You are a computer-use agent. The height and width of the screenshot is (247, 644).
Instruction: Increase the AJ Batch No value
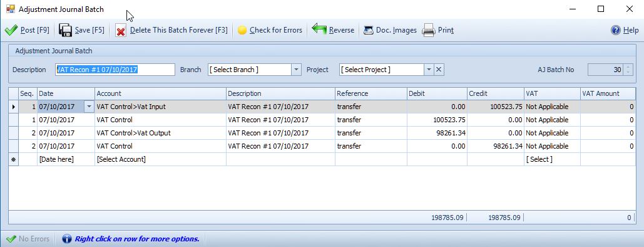click(x=627, y=67)
